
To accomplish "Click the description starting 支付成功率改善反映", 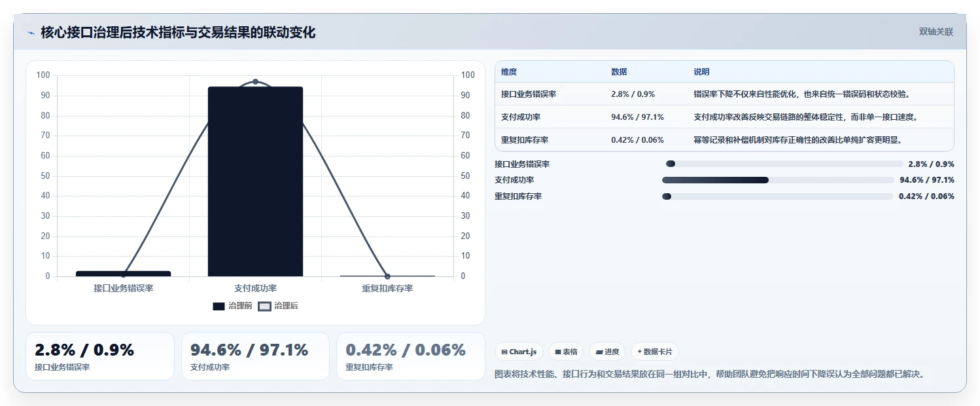I will pyautogui.click(x=806, y=117).
